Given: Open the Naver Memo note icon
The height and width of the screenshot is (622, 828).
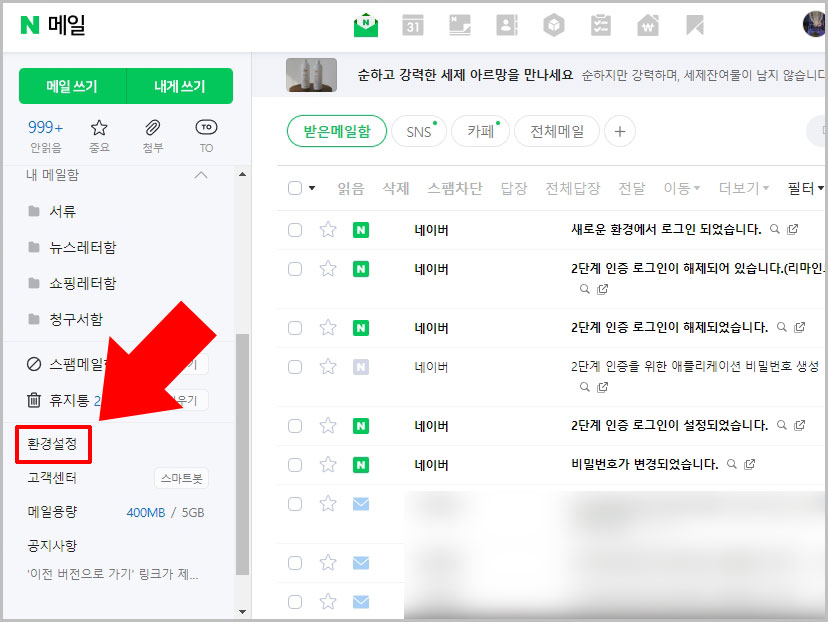Looking at the screenshot, I should point(459,24).
